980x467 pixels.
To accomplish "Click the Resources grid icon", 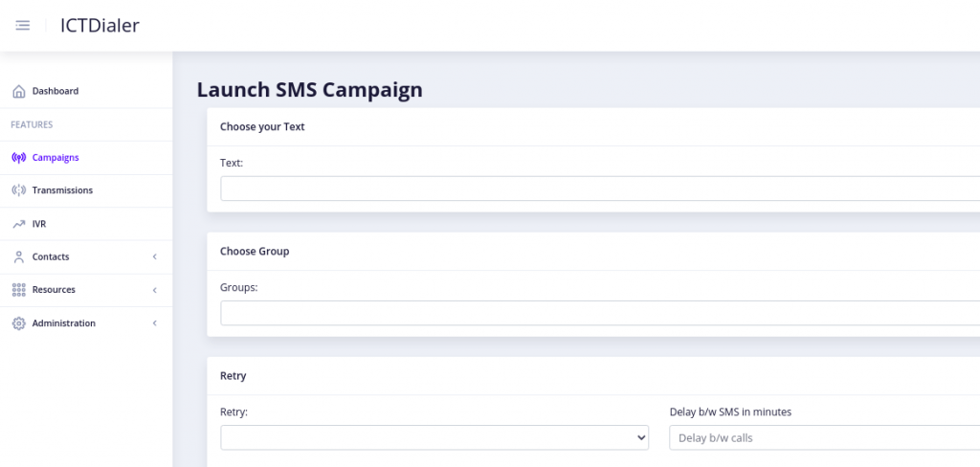I will pyautogui.click(x=19, y=290).
